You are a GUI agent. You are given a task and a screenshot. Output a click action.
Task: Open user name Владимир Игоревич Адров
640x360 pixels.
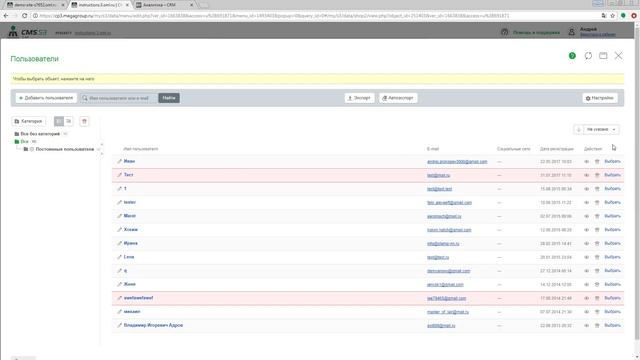pos(153,325)
